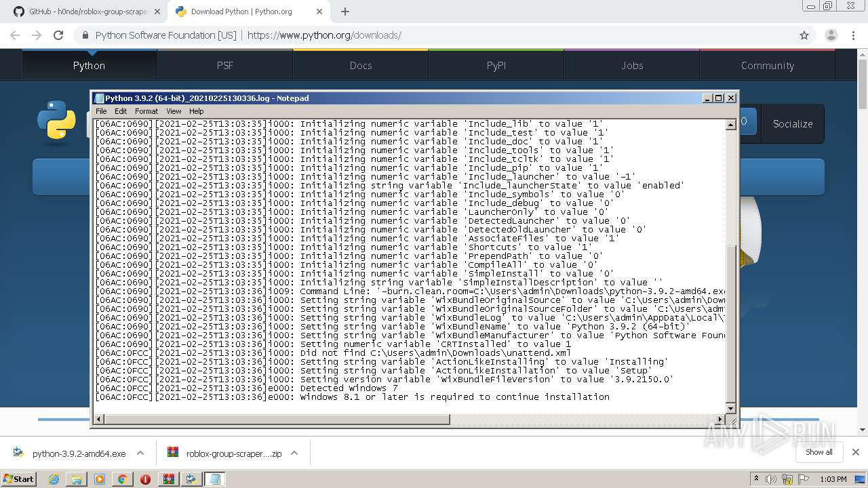Viewport: 868px width, 488px height.
Task: Open the Format menu in Notepad
Action: 146,111
